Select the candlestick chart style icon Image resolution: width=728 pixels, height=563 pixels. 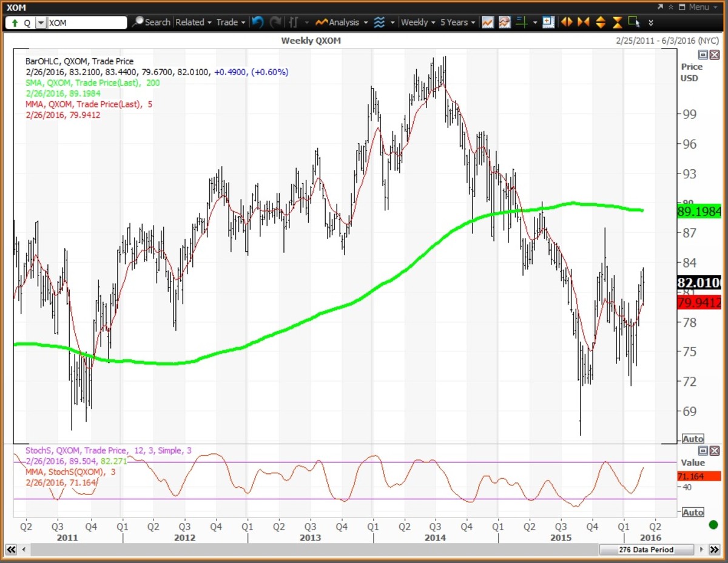click(505, 22)
